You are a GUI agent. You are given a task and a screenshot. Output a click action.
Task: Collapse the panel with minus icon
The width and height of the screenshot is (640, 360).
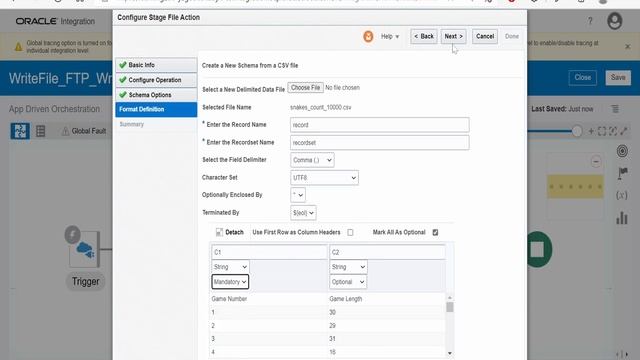point(596,161)
